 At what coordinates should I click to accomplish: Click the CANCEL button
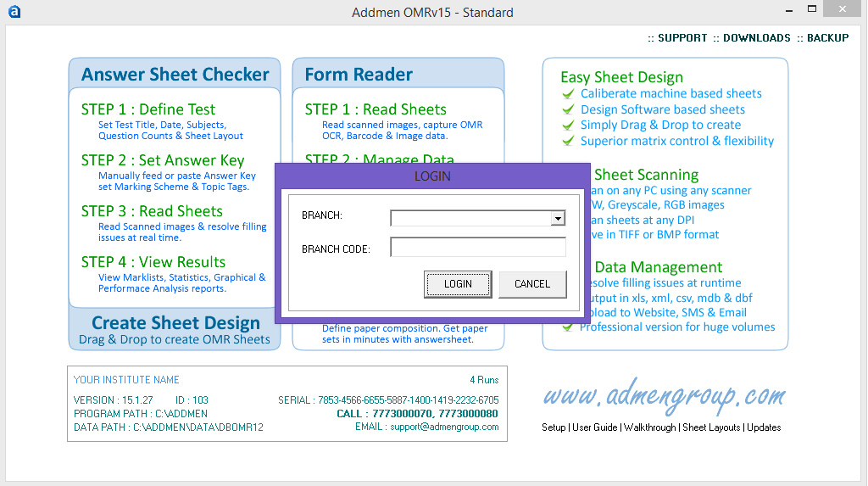click(x=532, y=284)
